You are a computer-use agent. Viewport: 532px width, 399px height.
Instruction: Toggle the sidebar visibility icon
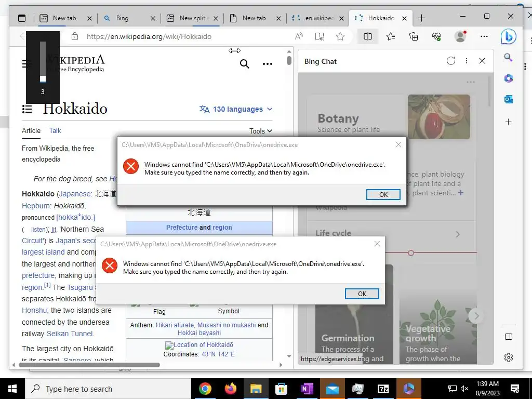[x=508, y=337]
